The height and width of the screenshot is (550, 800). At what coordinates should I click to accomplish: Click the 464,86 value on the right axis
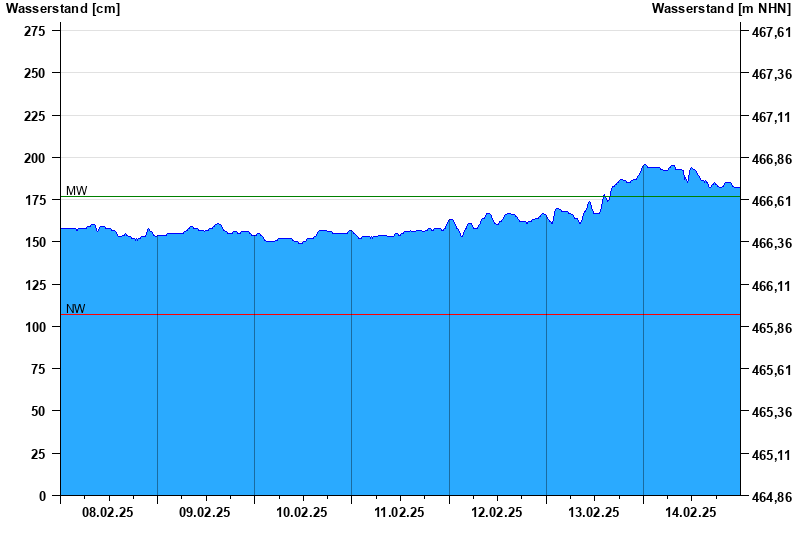pos(771,497)
